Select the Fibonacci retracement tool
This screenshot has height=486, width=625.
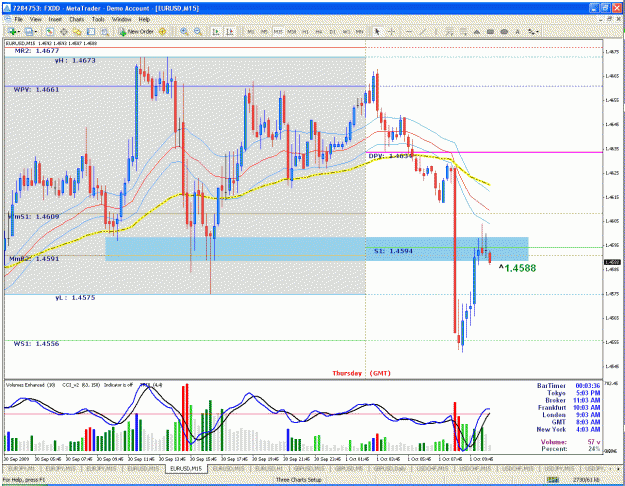tap(463, 31)
